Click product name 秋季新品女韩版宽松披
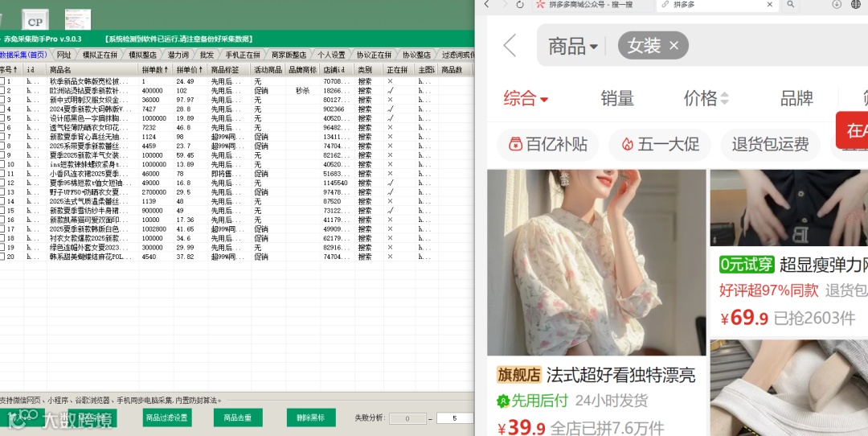868x436 pixels. coord(88,81)
